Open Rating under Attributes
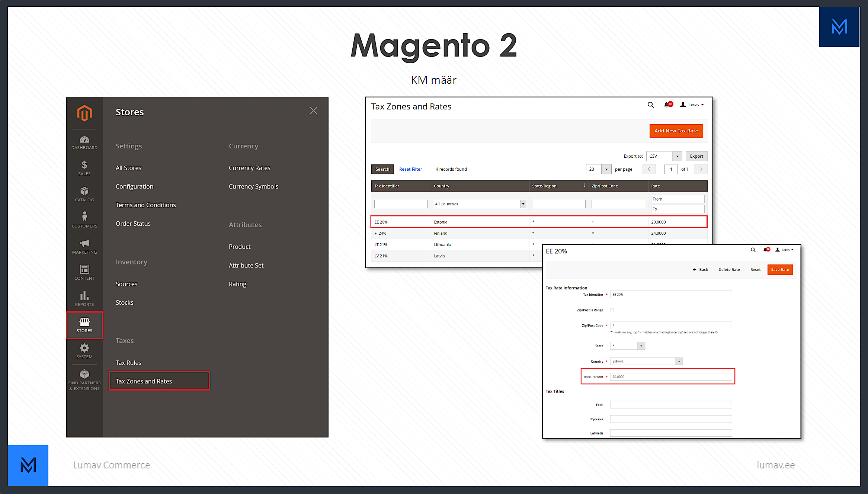 pyautogui.click(x=237, y=284)
